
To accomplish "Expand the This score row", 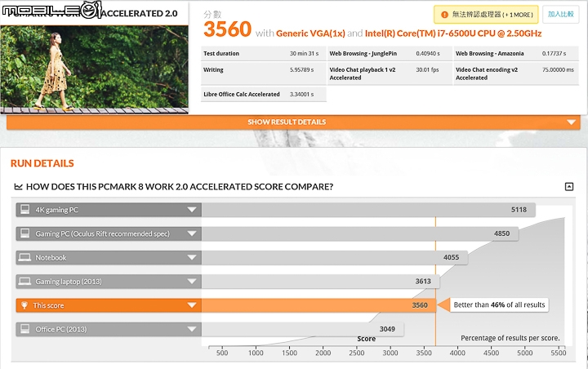I will pyautogui.click(x=192, y=305).
